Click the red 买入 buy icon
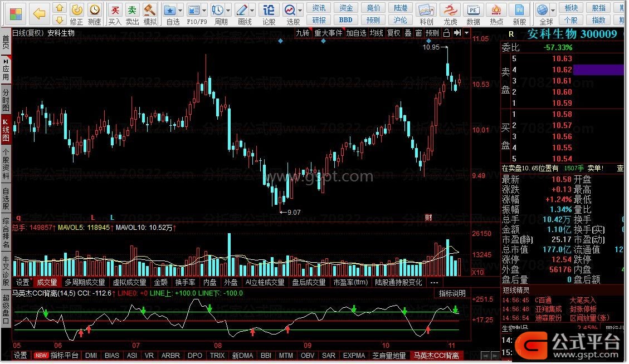Screen dimensions: 629x364 (x=115, y=14)
